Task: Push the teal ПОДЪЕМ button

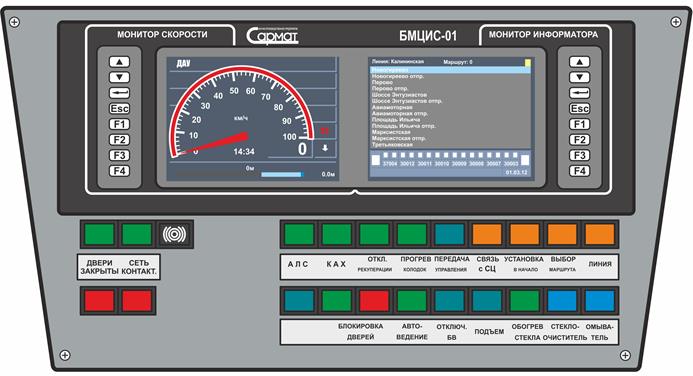Action: [487, 301]
